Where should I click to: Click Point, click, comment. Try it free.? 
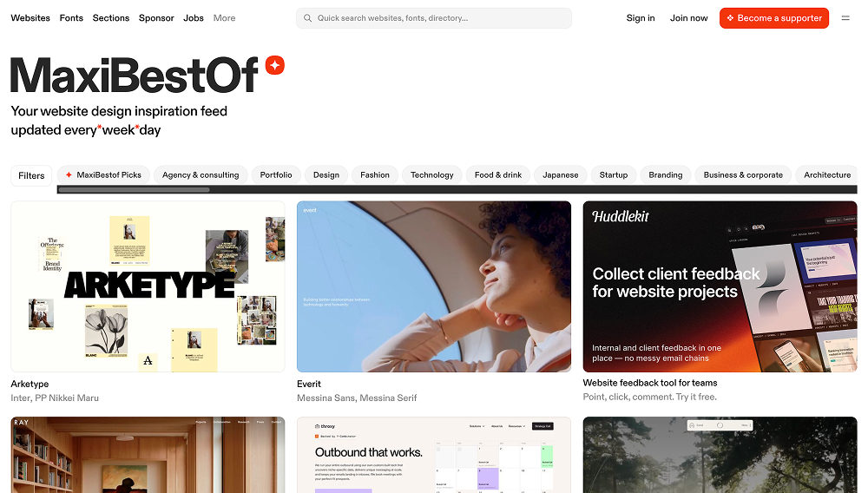click(650, 397)
